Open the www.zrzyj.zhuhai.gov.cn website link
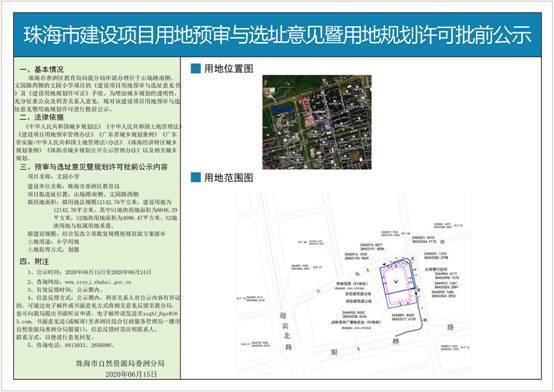The width and height of the screenshot is (554, 392). (98, 282)
